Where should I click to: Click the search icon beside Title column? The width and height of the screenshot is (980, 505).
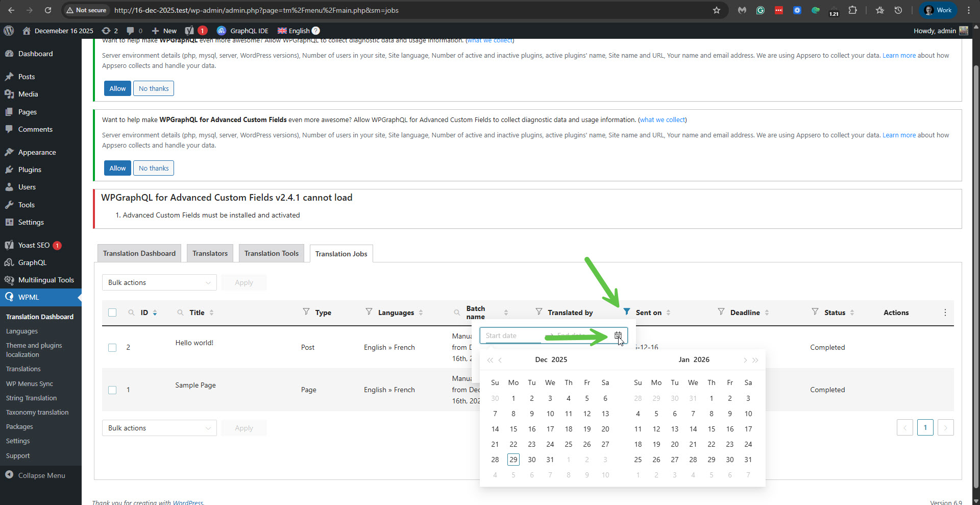pyautogui.click(x=180, y=312)
